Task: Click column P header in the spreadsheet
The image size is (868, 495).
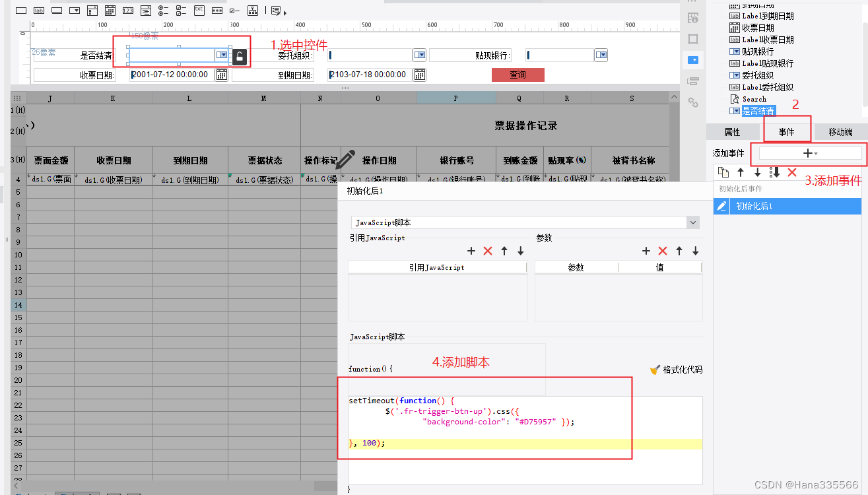Action: (456, 98)
